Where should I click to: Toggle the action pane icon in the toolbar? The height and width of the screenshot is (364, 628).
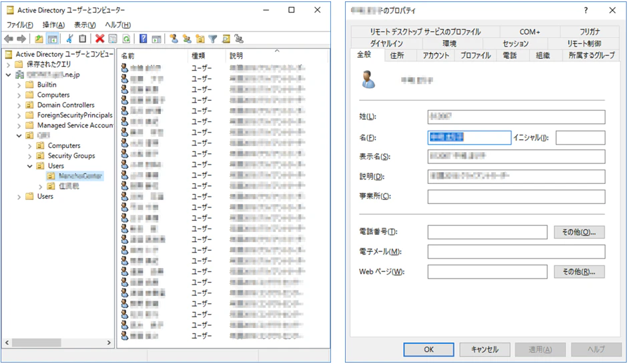point(156,39)
